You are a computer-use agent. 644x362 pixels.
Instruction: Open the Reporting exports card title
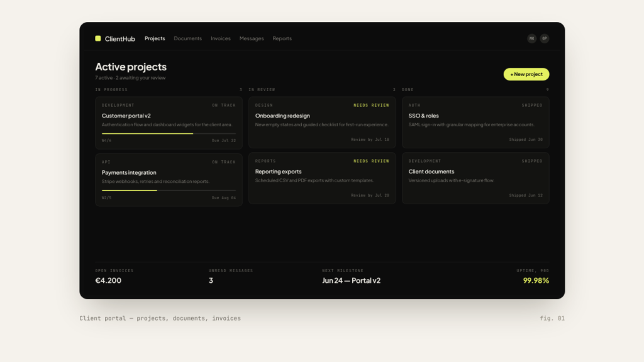pos(278,172)
